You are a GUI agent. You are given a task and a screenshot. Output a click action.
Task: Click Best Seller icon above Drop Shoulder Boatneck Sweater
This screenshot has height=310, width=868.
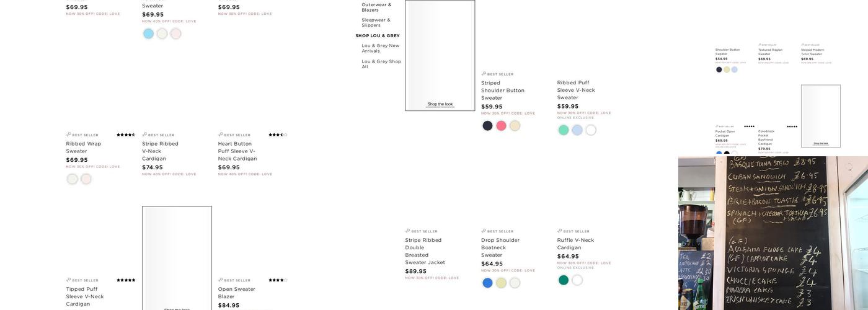point(484,231)
